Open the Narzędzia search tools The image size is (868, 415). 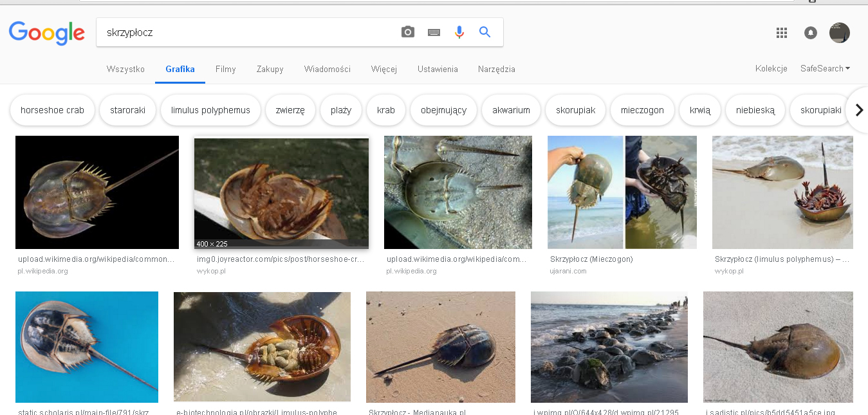pyautogui.click(x=496, y=69)
